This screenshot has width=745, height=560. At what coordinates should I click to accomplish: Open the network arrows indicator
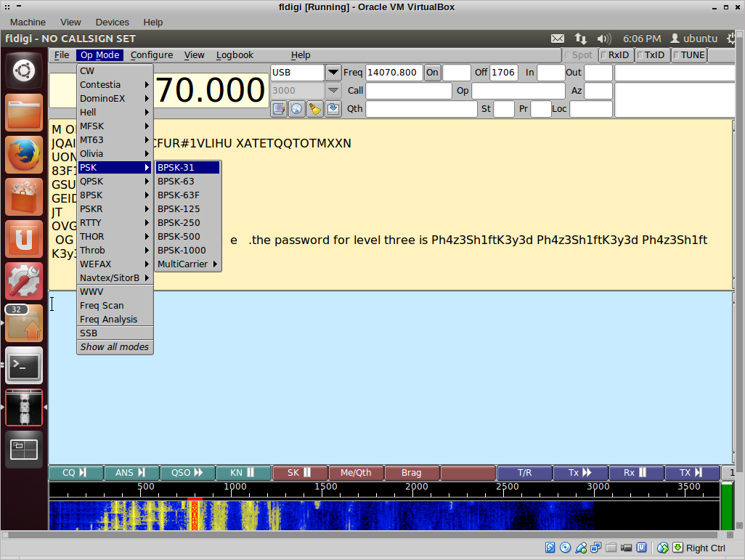click(581, 38)
